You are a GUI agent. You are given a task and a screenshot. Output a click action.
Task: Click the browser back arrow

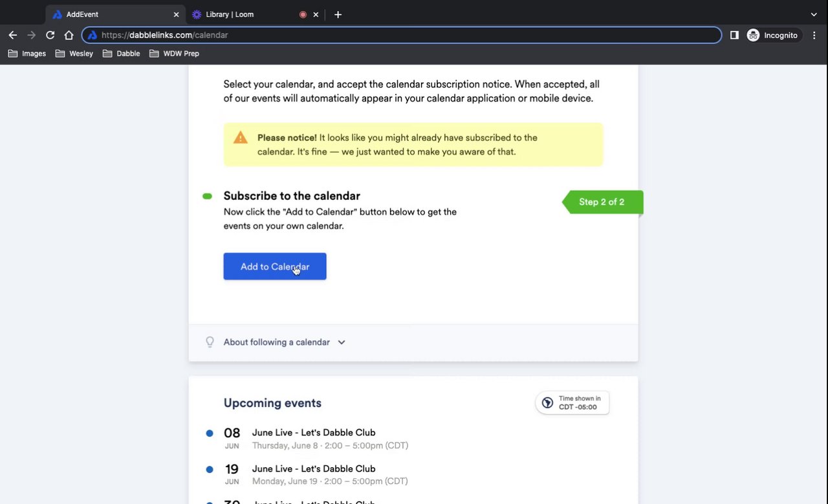click(x=13, y=35)
